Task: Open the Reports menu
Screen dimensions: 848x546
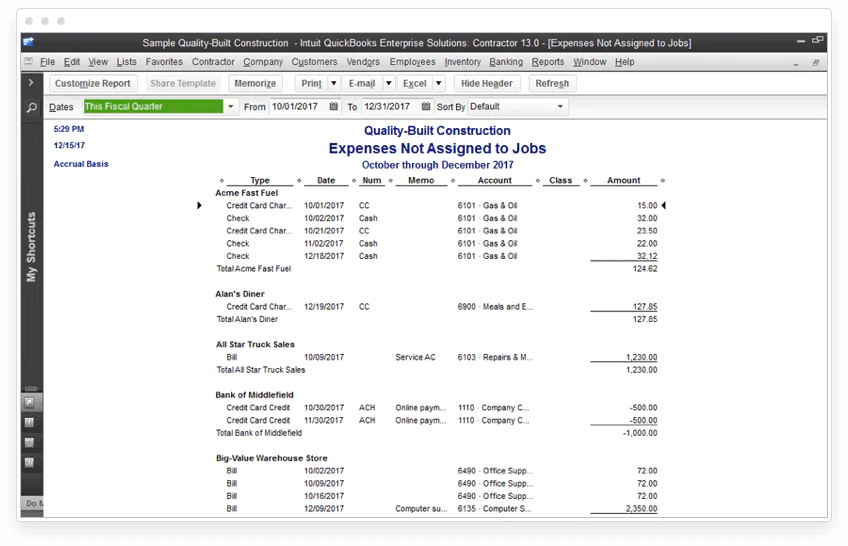Action: (x=547, y=62)
